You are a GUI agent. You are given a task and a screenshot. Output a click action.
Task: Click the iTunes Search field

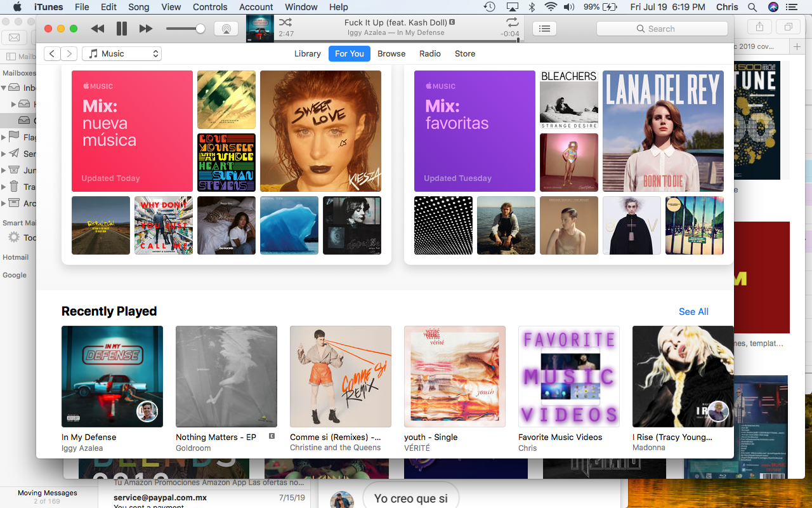[x=662, y=29]
